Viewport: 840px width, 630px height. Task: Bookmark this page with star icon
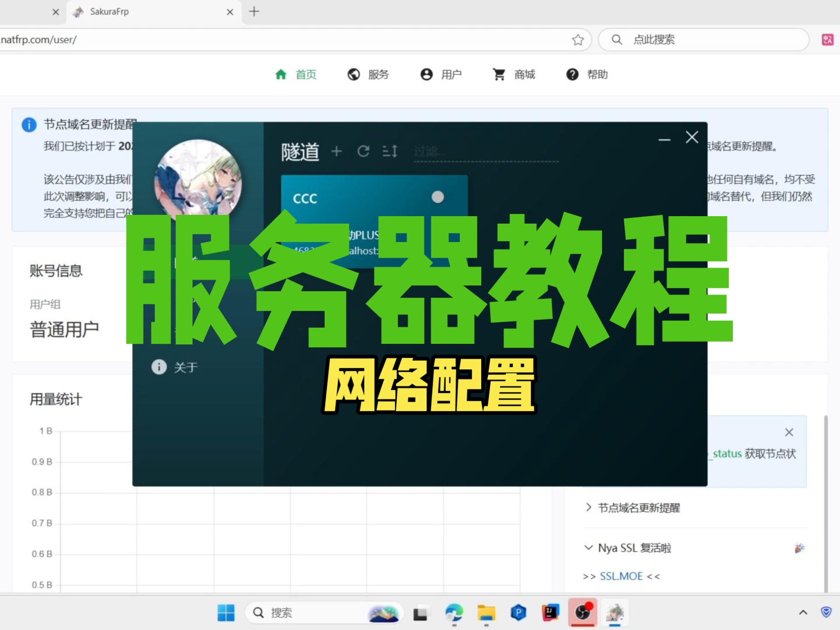click(578, 40)
